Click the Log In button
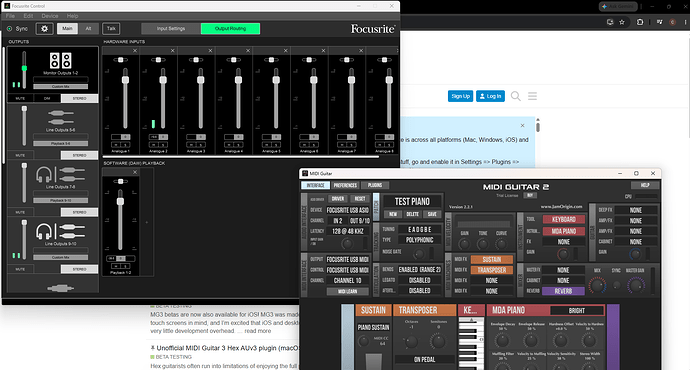 [x=490, y=96]
